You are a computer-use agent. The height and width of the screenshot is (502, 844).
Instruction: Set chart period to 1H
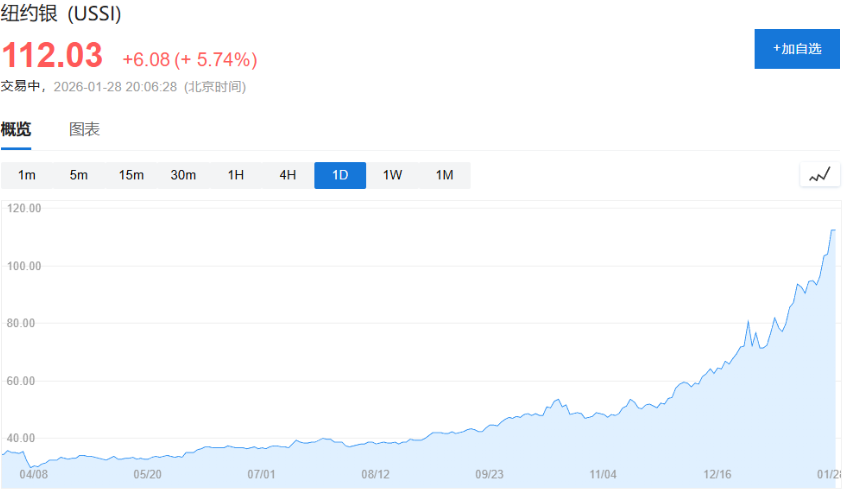[x=236, y=175]
